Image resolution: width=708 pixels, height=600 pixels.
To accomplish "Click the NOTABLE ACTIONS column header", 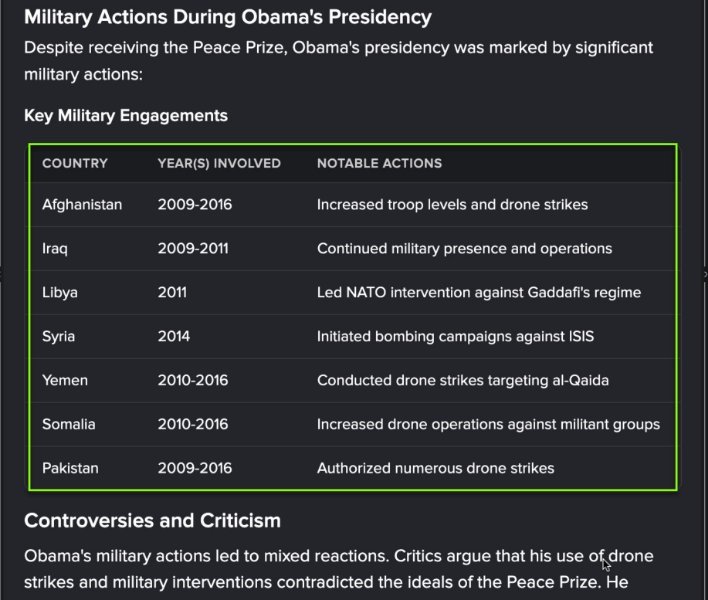I will (x=379, y=163).
